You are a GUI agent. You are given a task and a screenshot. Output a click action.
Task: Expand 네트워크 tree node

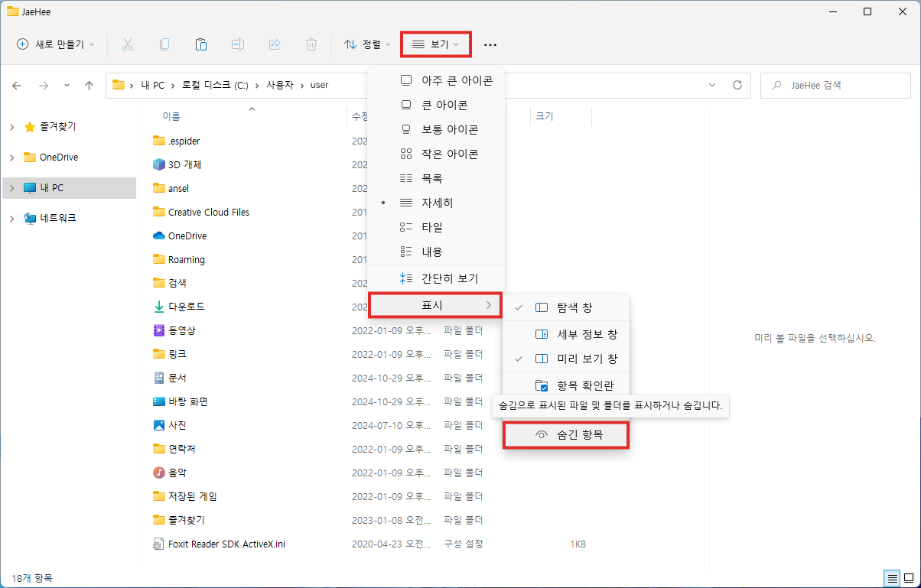pos(12,219)
